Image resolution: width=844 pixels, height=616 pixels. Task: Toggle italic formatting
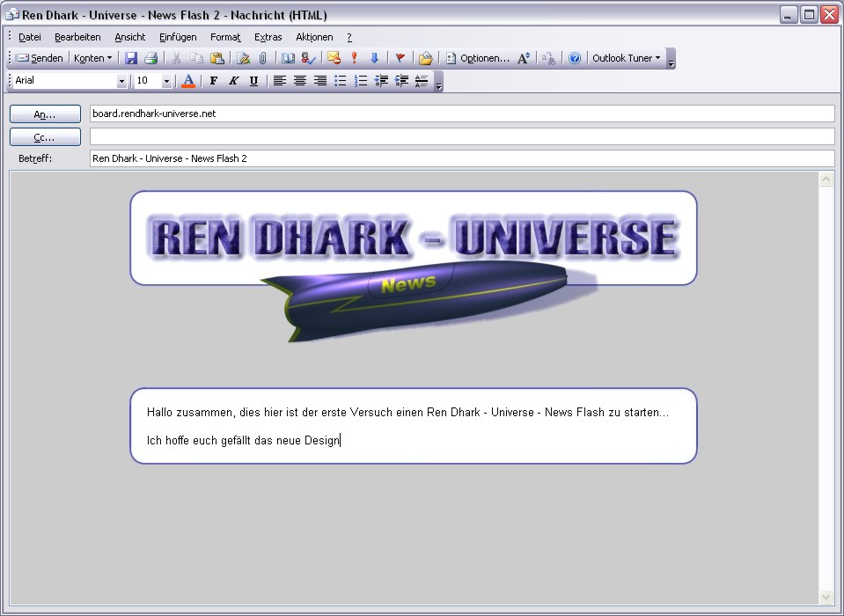[x=232, y=80]
